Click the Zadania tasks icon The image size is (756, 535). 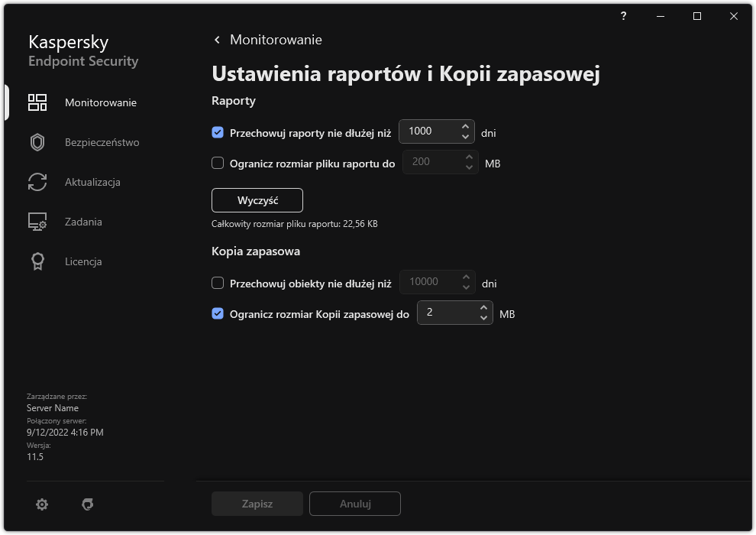pos(37,222)
